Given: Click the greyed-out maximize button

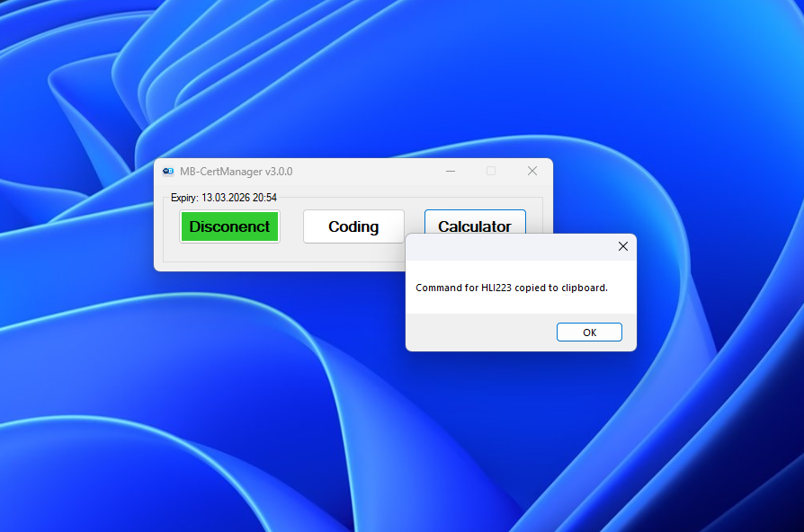Looking at the screenshot, I should (491, 171).
